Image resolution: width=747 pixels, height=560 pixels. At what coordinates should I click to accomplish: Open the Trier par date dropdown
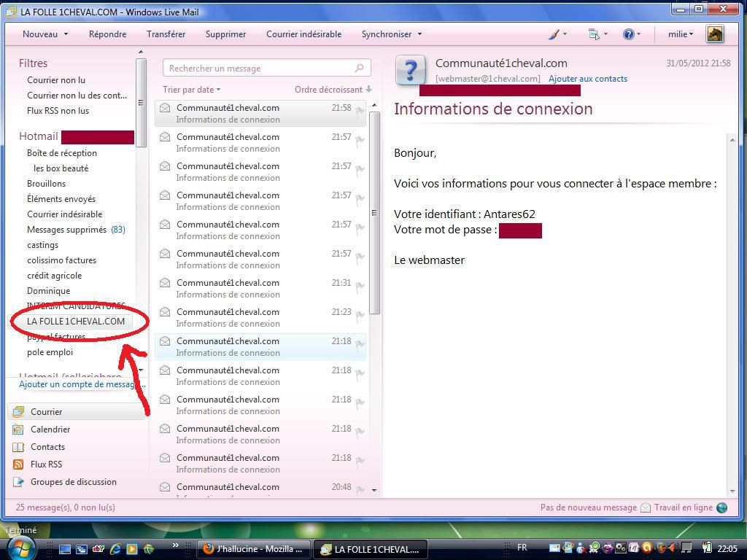[191, 90]
